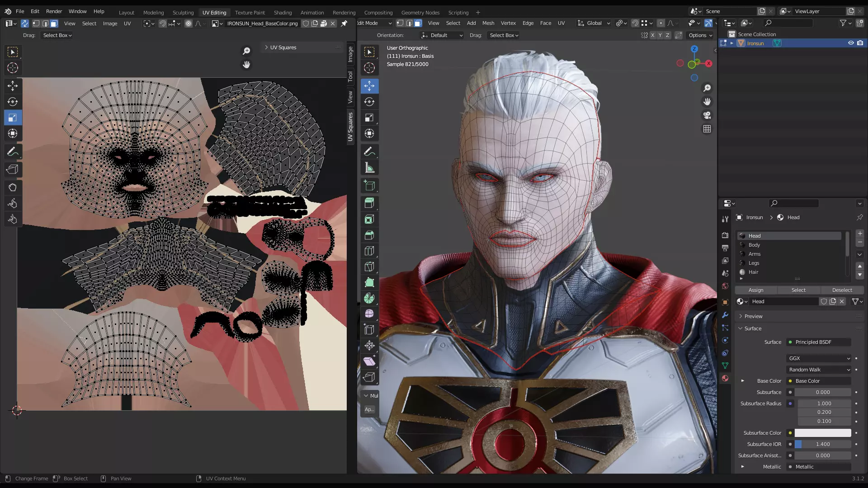Toggle Ironsun visibility eye in outliner
868x488 pixels.
pyautogui.click(x=851, y=43)
